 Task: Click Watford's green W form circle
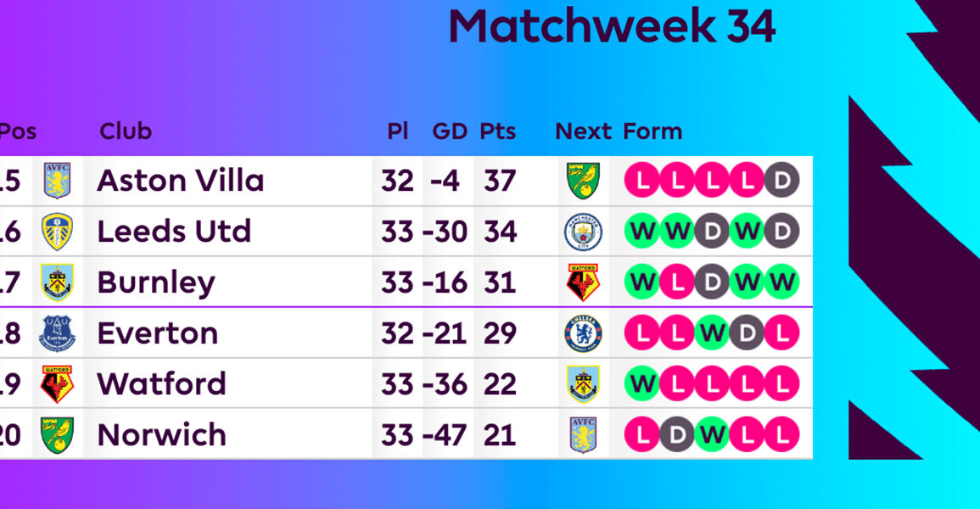[641, 383]
